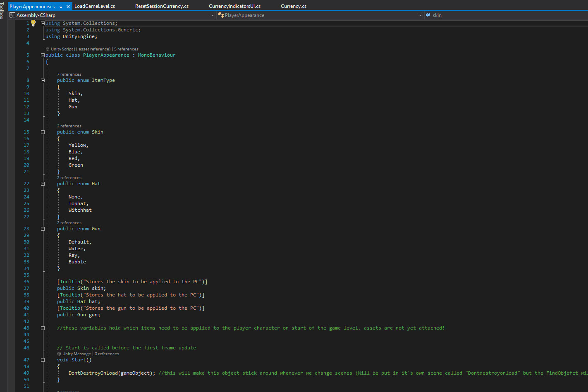
Task: Collapse the Gun enum block
Action: 43,229
